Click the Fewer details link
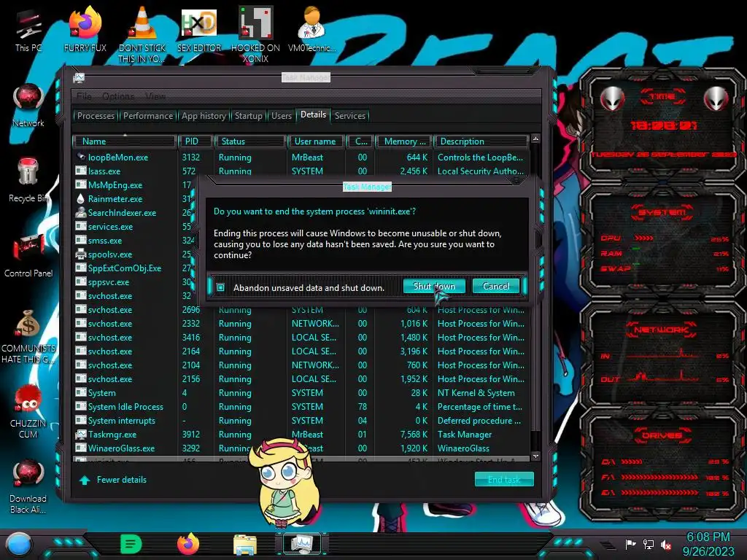 coord(122,480)
